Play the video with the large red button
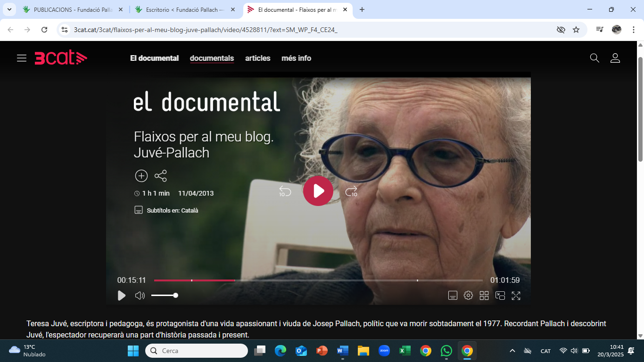The width and height of the screenshot is (644, 362). 318,191
